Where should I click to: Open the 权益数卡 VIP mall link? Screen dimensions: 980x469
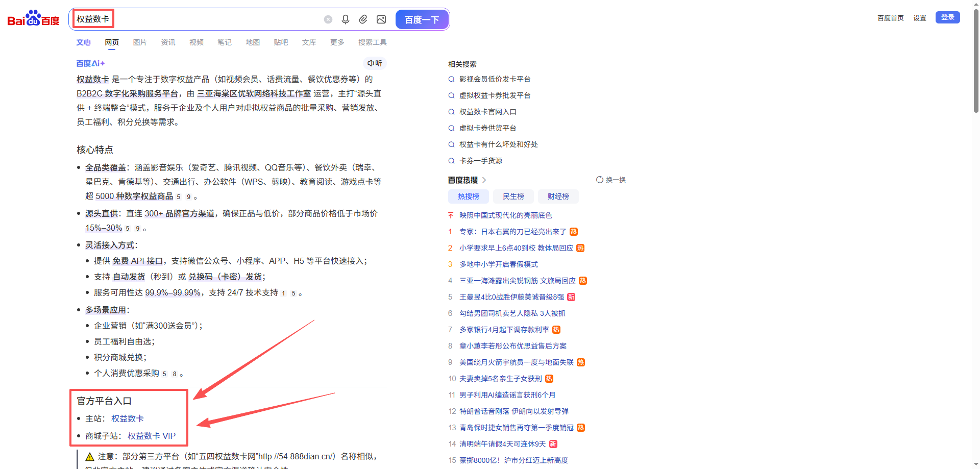tap(151, 435)
